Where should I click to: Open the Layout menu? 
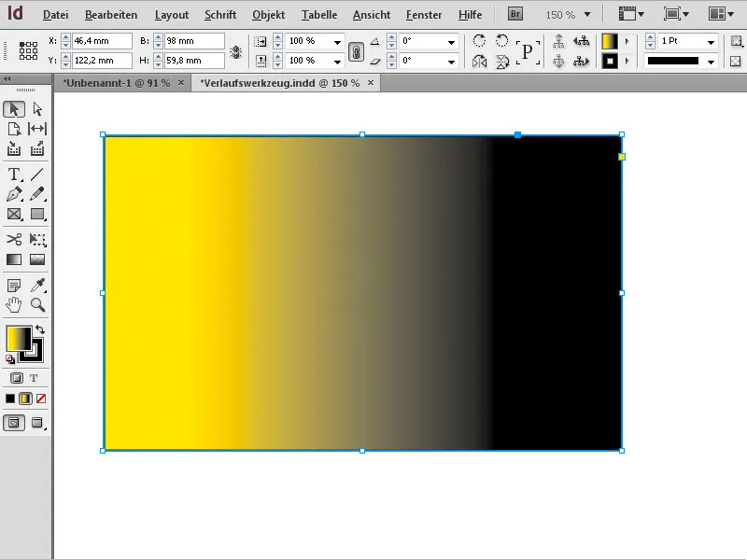click(172, 15)
